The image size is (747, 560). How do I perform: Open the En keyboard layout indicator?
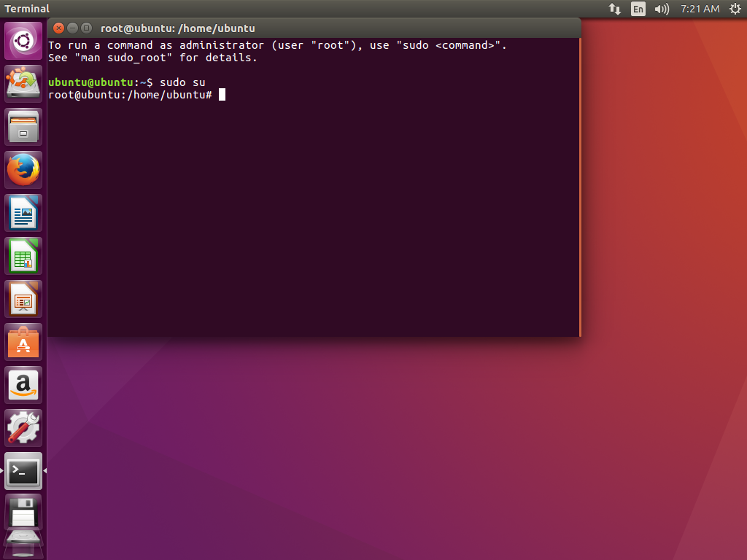point(638,9)
